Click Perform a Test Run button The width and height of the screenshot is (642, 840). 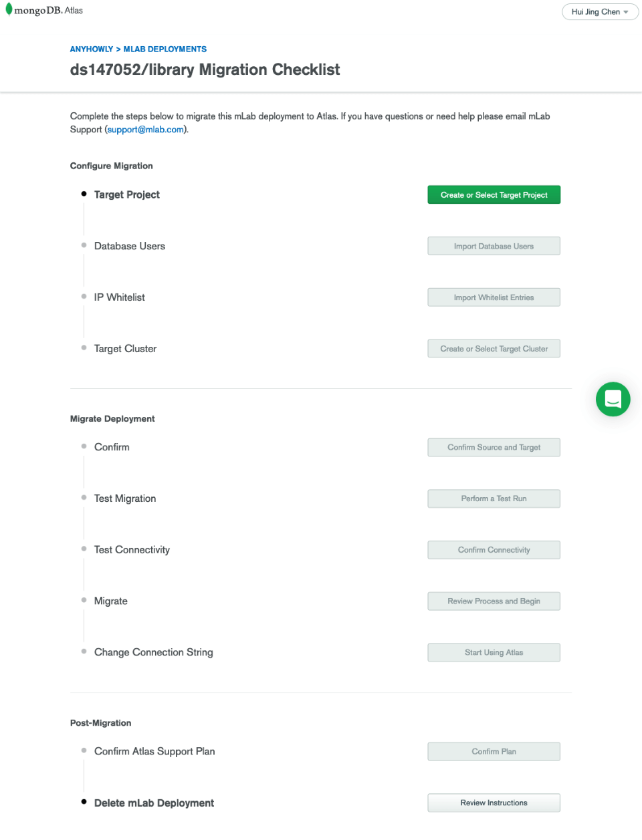pos(494,499)
